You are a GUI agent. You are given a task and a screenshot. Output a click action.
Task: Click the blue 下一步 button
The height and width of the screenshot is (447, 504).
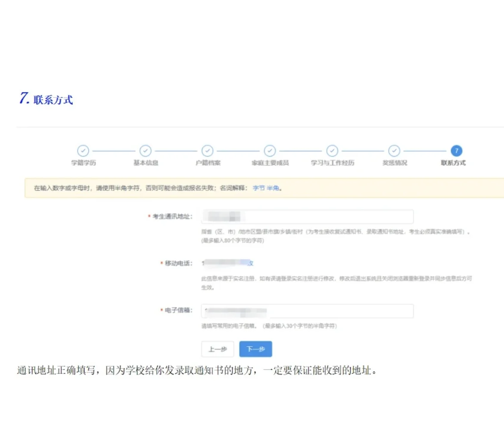(x=255, y=349)
